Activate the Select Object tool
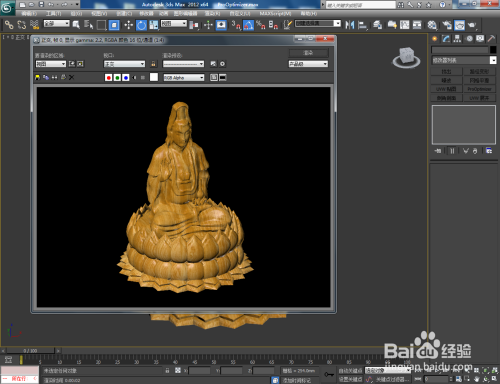 pos(76,25)
